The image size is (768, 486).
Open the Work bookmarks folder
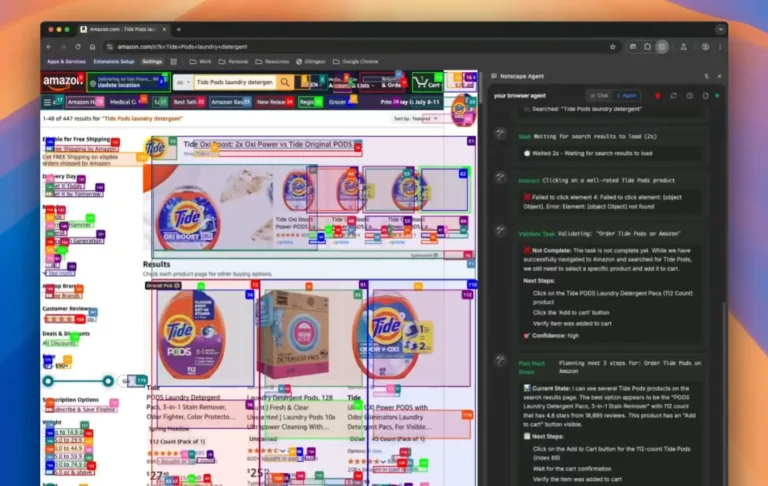click(200, 62)
